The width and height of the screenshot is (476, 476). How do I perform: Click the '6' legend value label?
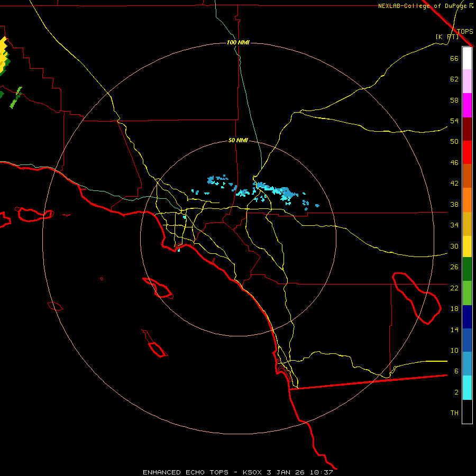[456, 371]
